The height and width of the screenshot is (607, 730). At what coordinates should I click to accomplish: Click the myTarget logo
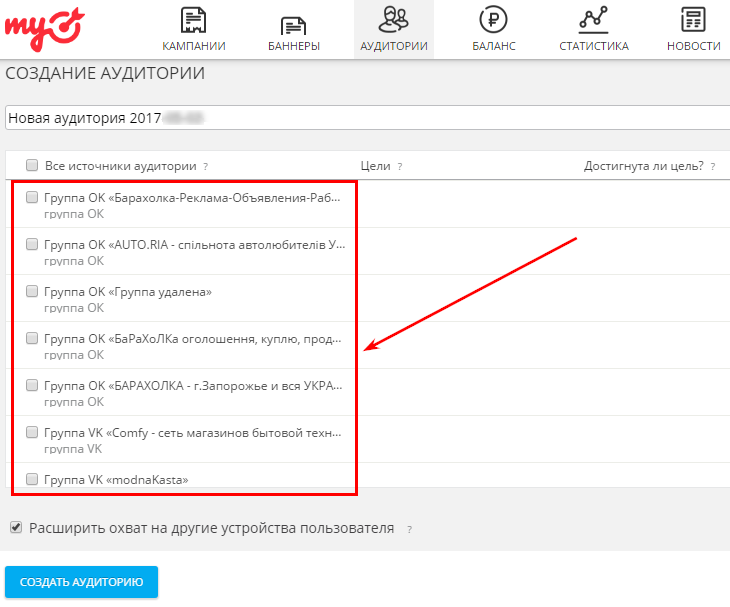[45, 28]
